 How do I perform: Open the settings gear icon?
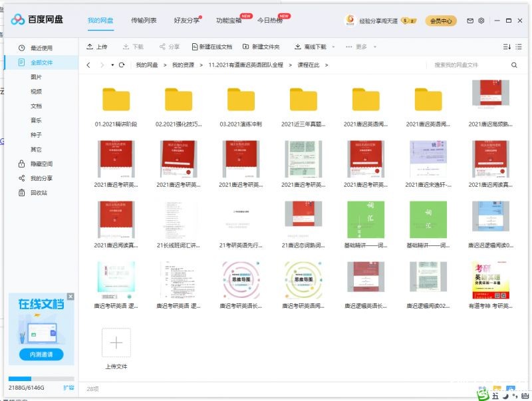coord(481,21)
